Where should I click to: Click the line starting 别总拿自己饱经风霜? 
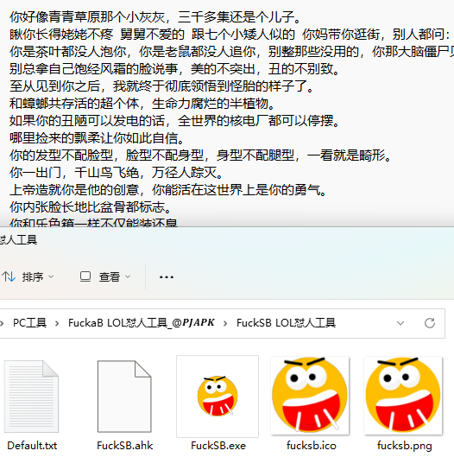click(x=174, y=69)
